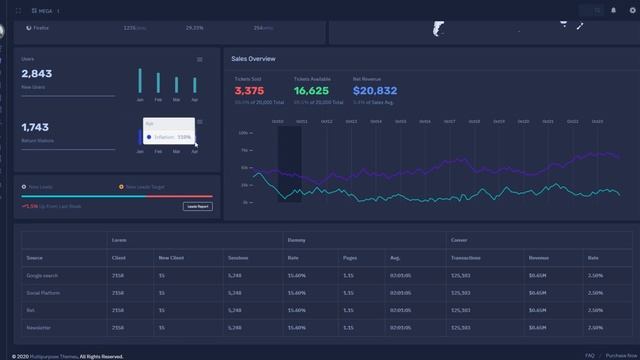Viewport: 640px width, 360px height.
Task: Click the Apr bar in the New Users chart
Action: [x=195, y=85]
